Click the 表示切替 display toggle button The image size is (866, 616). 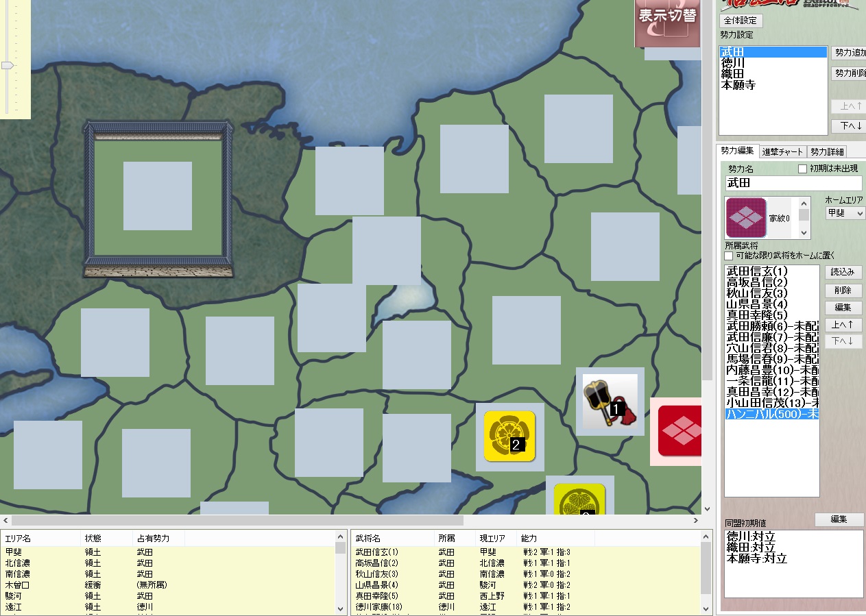click(x=667, y=22)
